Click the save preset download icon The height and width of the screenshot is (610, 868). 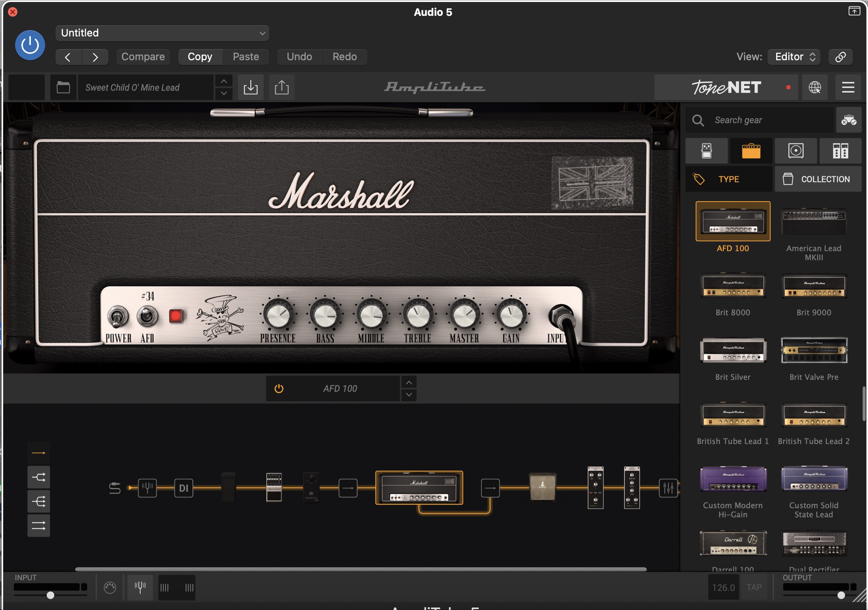point(250,87)
